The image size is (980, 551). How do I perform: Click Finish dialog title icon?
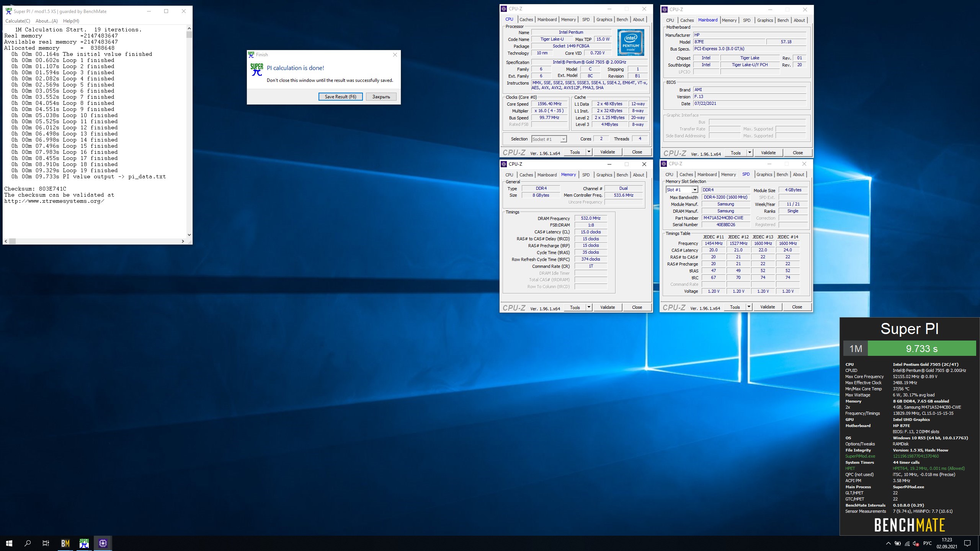coord(251,55)
